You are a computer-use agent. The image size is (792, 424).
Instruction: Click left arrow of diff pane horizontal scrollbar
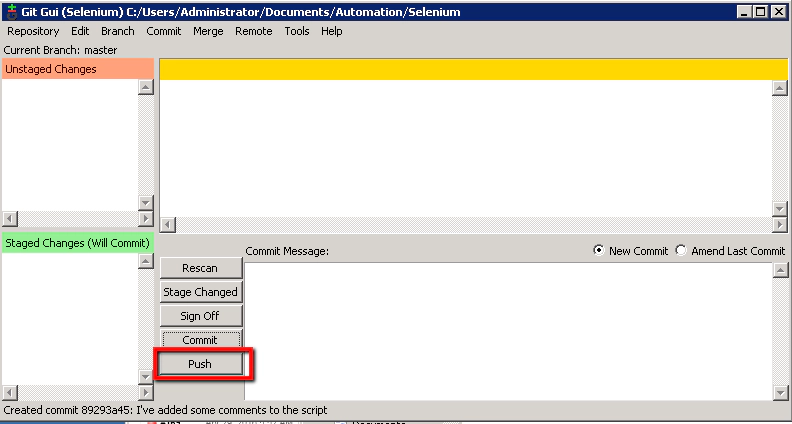click(168, 224)
